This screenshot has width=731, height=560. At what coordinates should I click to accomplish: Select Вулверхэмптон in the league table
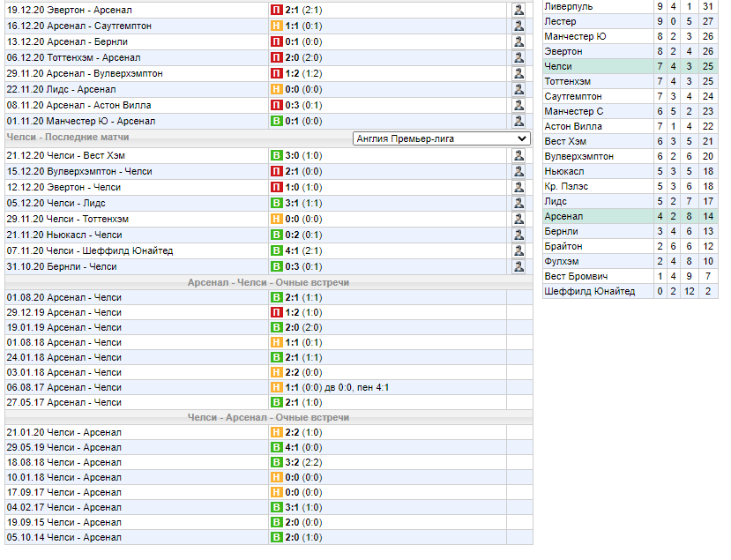(579, 156)
